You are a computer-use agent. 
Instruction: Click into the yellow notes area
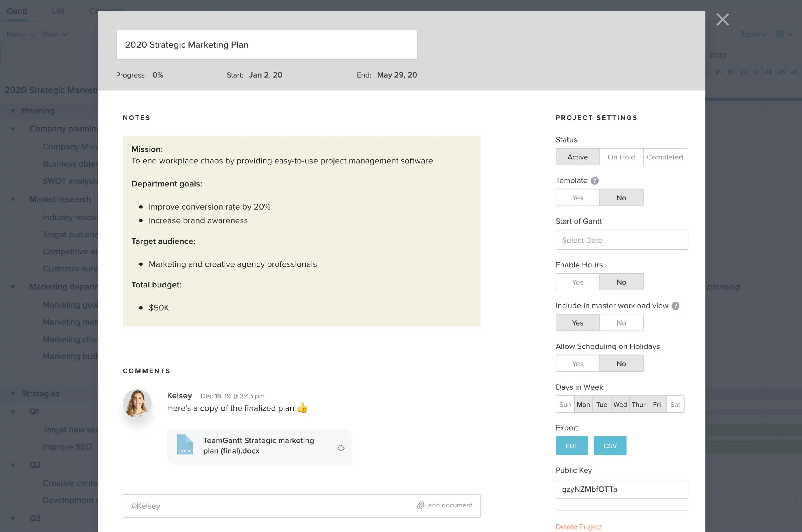click(301, 231)
